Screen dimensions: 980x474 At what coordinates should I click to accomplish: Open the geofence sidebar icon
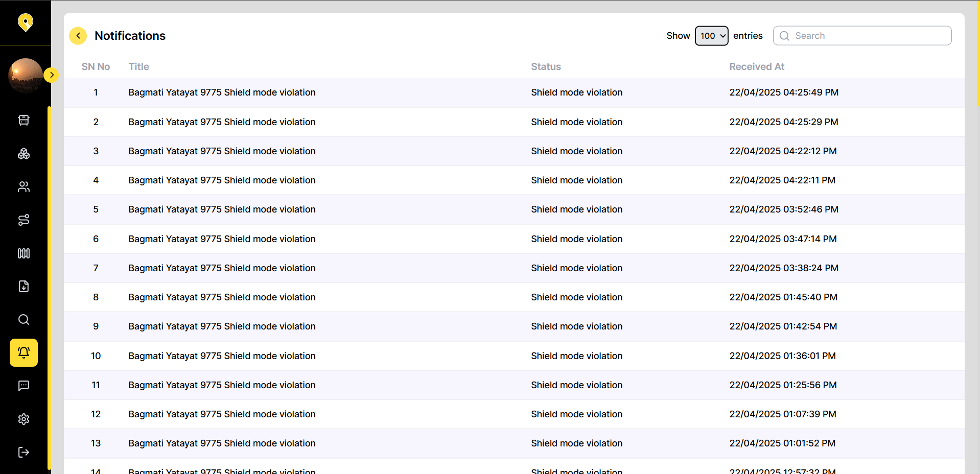click(24, 253)
